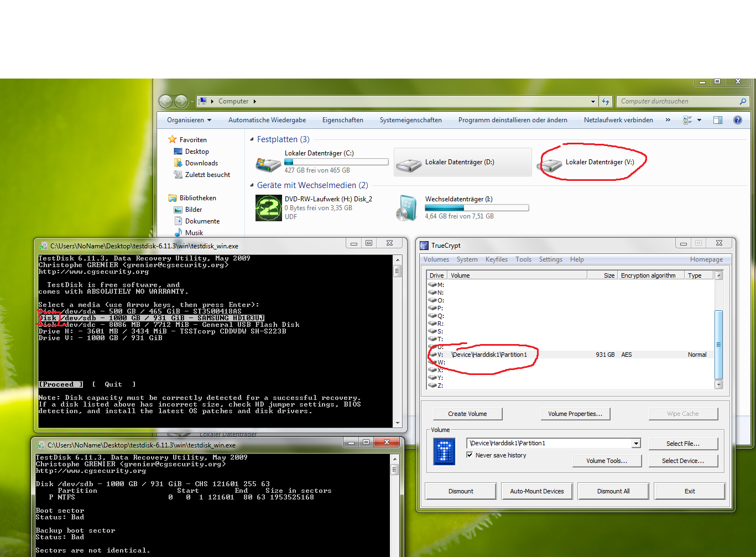Image resolution: width=756 pixels, height=557 pixels.
Task: Click Netzlaufwerk verbinden in Explorer toolbar
Action: (618, 120)
